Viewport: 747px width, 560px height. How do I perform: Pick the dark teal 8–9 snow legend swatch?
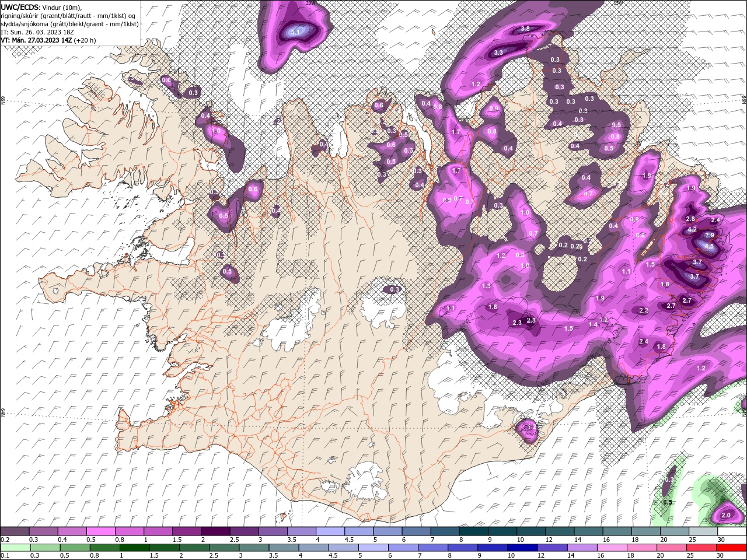click(x=473, y=531)
